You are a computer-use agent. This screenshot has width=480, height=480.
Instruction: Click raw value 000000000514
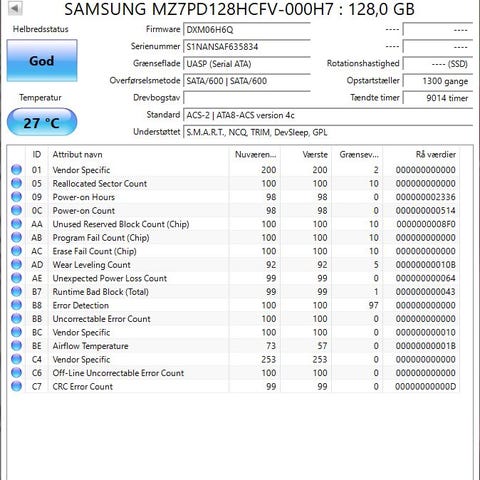[425, 211]
